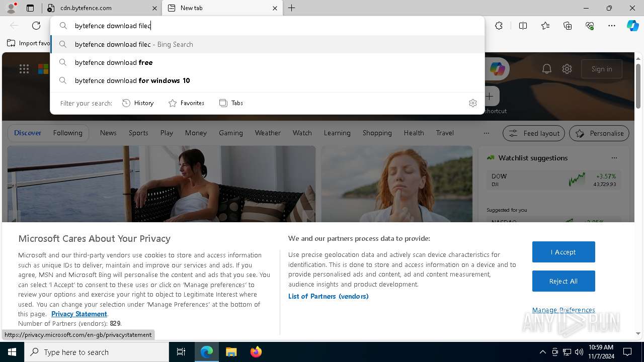This screenshot has height=362, width=644.
Task: Open List of Partners (vendors) link
Action: [x=329, y=296]
